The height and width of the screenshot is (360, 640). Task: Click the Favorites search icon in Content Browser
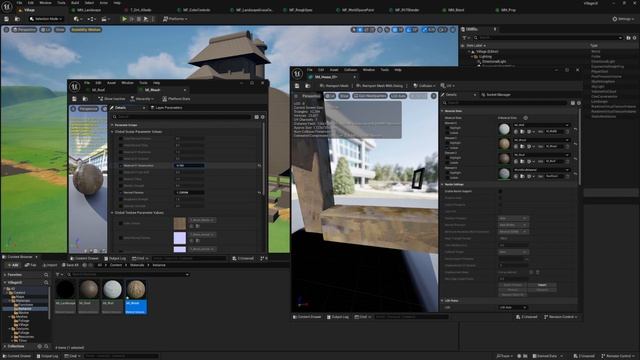(46, 275)
